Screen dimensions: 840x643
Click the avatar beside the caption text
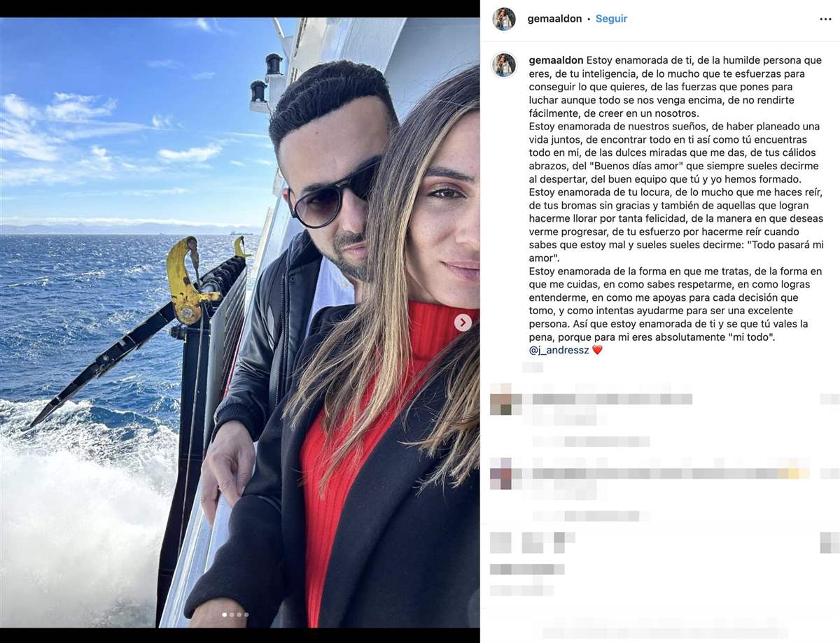(504, 64)
